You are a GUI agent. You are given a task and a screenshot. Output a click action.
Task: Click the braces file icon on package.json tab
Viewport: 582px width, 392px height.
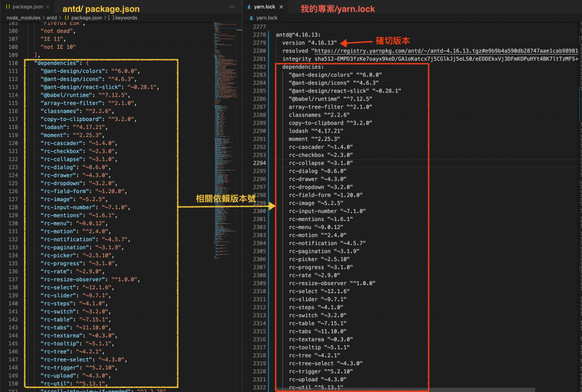coord(8,7)
